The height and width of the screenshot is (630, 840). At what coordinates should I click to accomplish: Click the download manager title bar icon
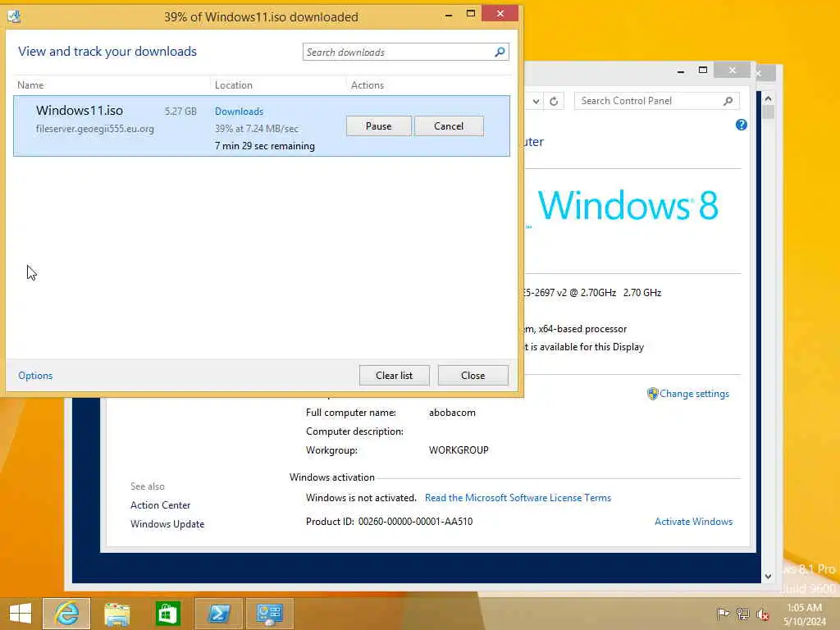point(15,16)
